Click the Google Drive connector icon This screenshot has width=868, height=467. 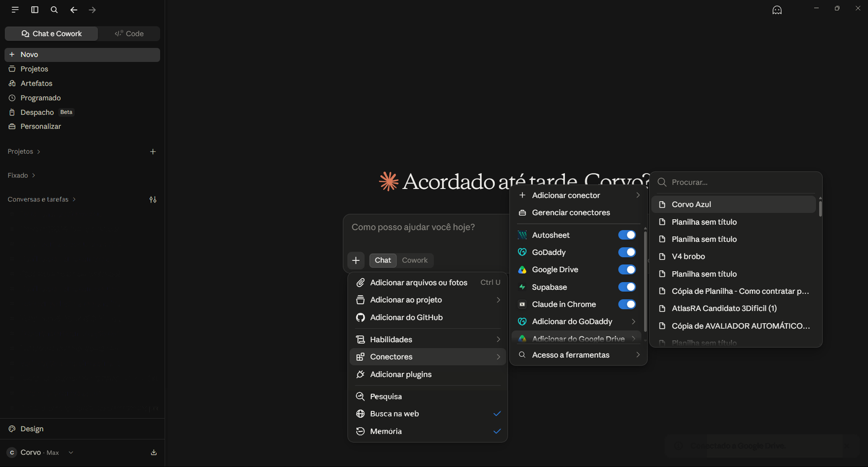(522, 270)
